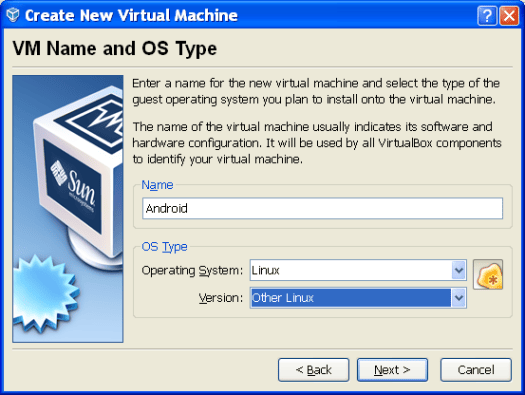
Task: Click the VM Name and OS Type heading
Action: [x=115, y=49]
